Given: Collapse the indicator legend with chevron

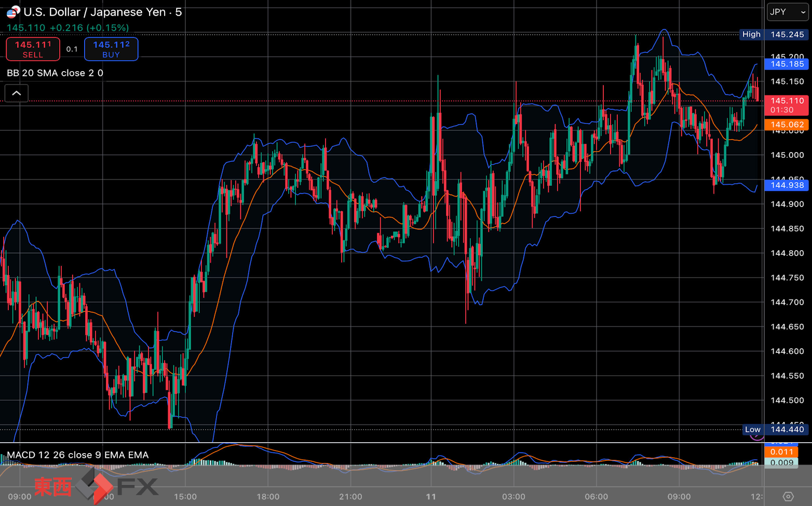Looking at the screenshot, I should tap(17, 93).
